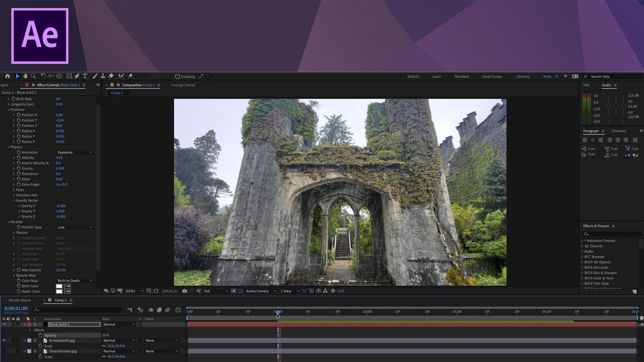Select the Pen tool
The image size is (644, 362).
click(77, 76)
